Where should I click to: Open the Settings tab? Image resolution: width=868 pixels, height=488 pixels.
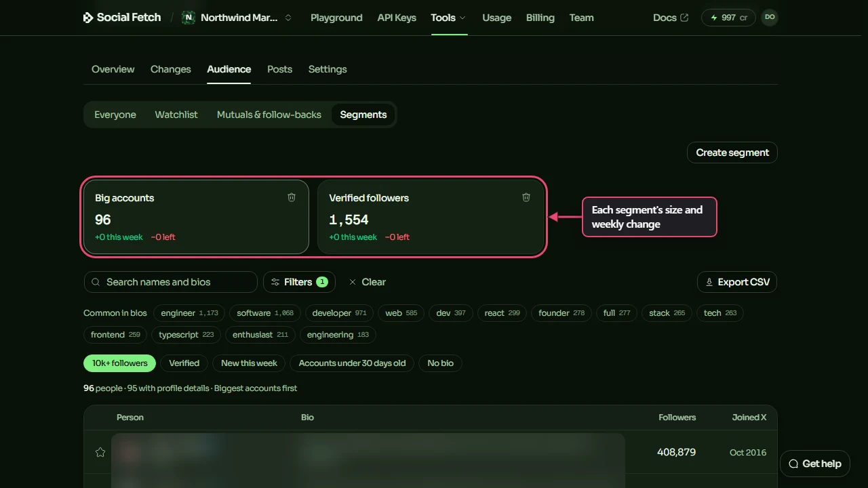pyautogui.click(x=328, y=69)
